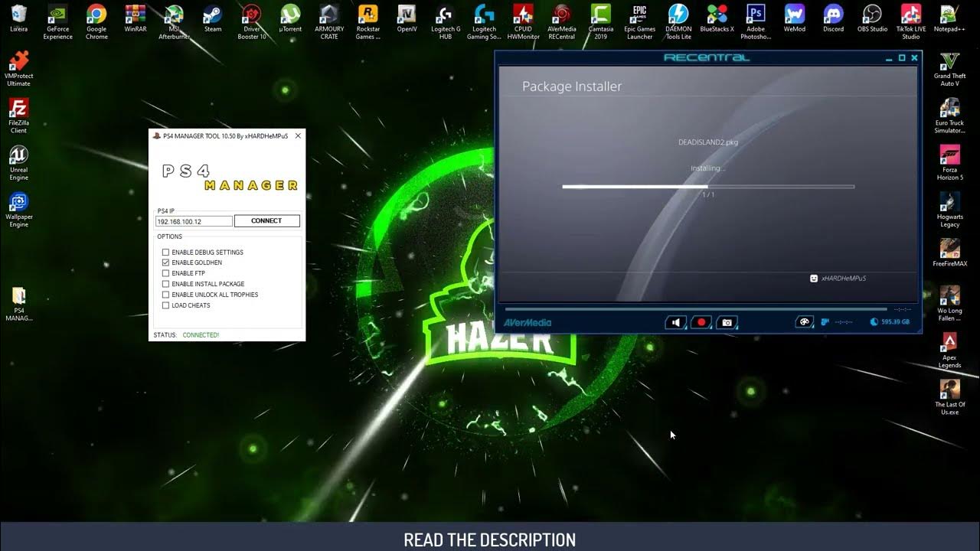Open color palette settings in RECentral

tap(804, 322)
